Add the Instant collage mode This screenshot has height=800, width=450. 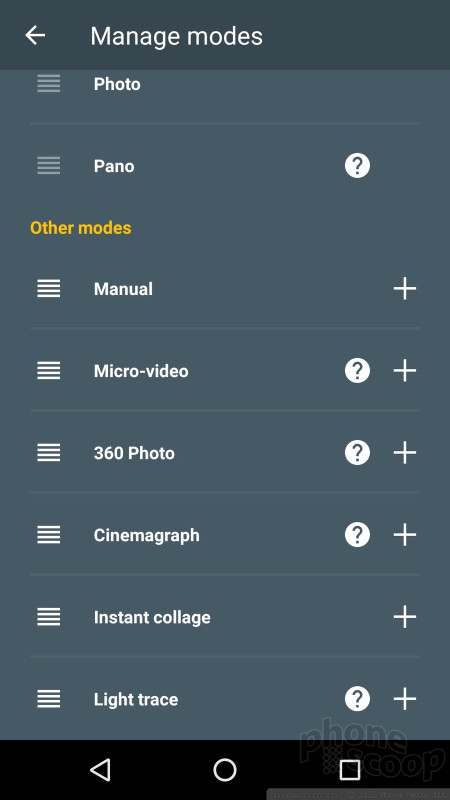405,617
